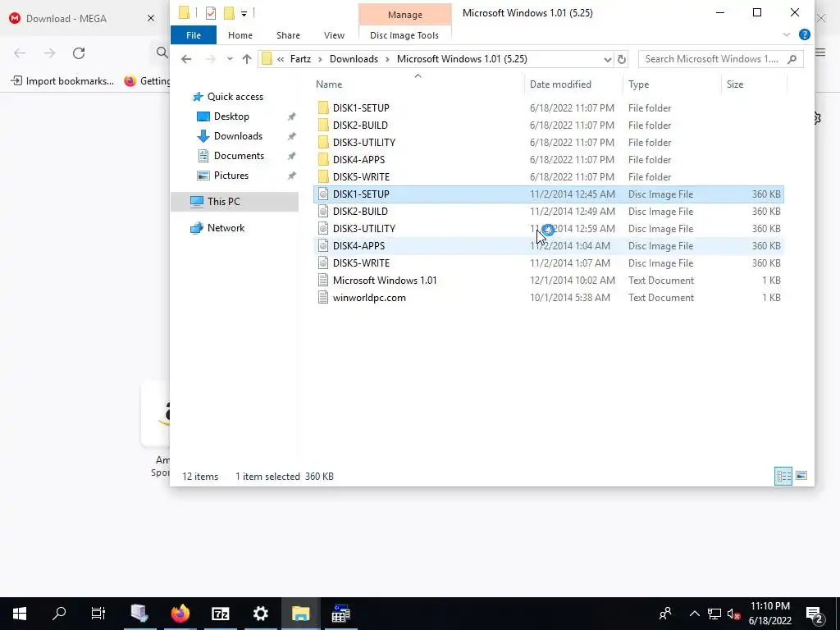Open Task View on the taskbar
Image resolution: width=840 pixels, height=630 pixels.
98,614
